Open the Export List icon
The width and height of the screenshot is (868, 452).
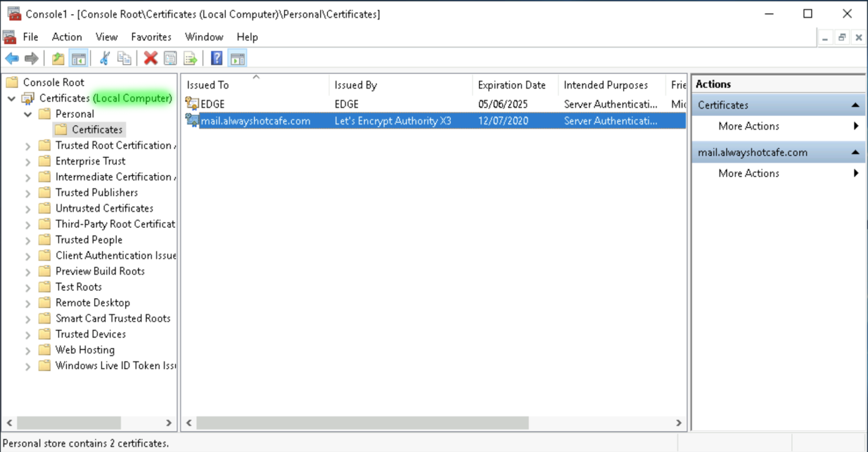point(190,58)
